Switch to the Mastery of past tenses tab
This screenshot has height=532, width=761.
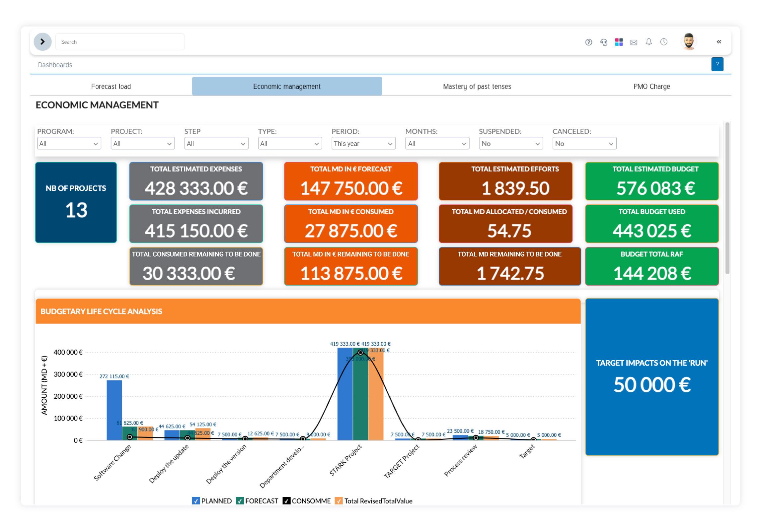coord(477,86)
